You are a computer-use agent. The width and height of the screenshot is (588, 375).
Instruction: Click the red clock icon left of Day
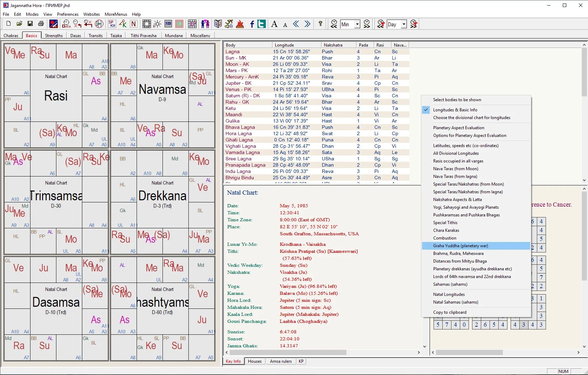tap(381, 24)
